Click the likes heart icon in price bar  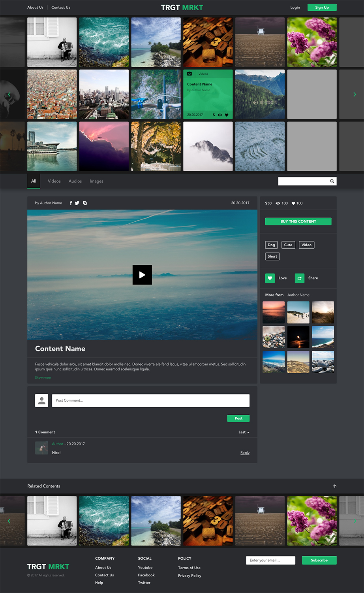point(293,203)
